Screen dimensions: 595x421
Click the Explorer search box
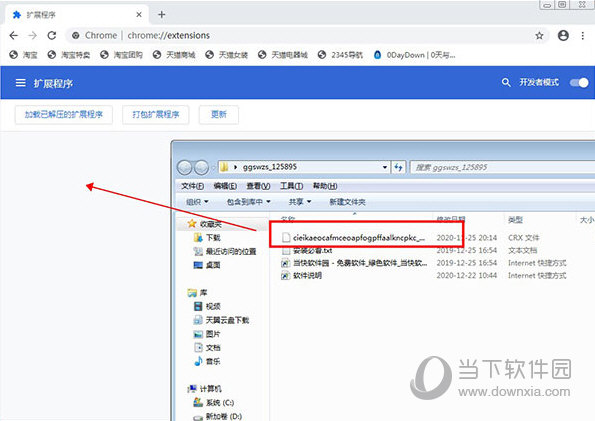pyautogui.click(x=503, y=167)
